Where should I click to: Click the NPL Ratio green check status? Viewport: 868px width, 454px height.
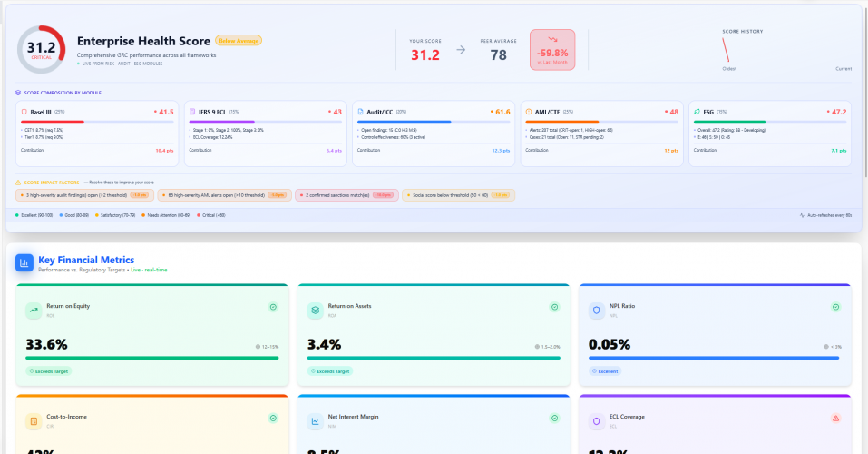tap(835, 307)
